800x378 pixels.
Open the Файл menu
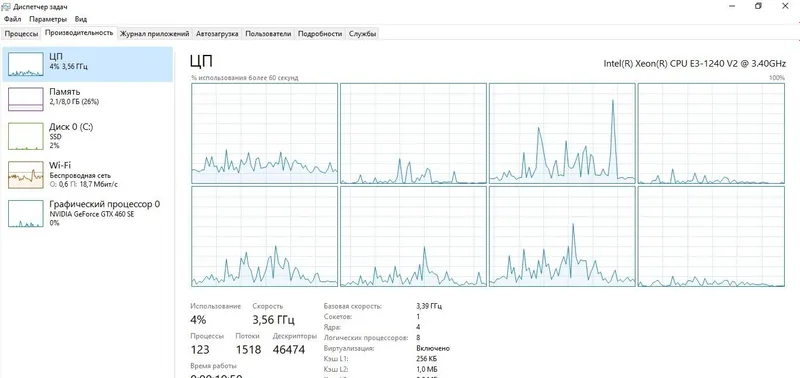(x=12, y=19)
